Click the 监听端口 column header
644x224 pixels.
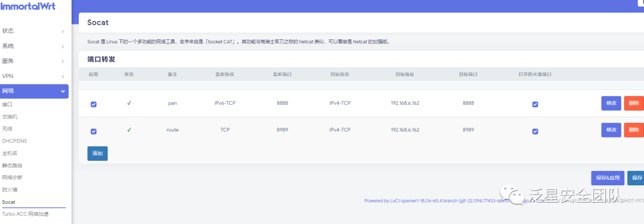[x=282, y=74]
